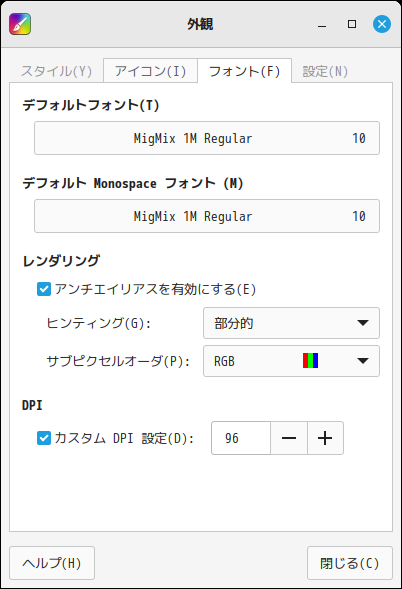Click the Appearance app paintbrush icon

pyautogui.click(x=20, y=24)
